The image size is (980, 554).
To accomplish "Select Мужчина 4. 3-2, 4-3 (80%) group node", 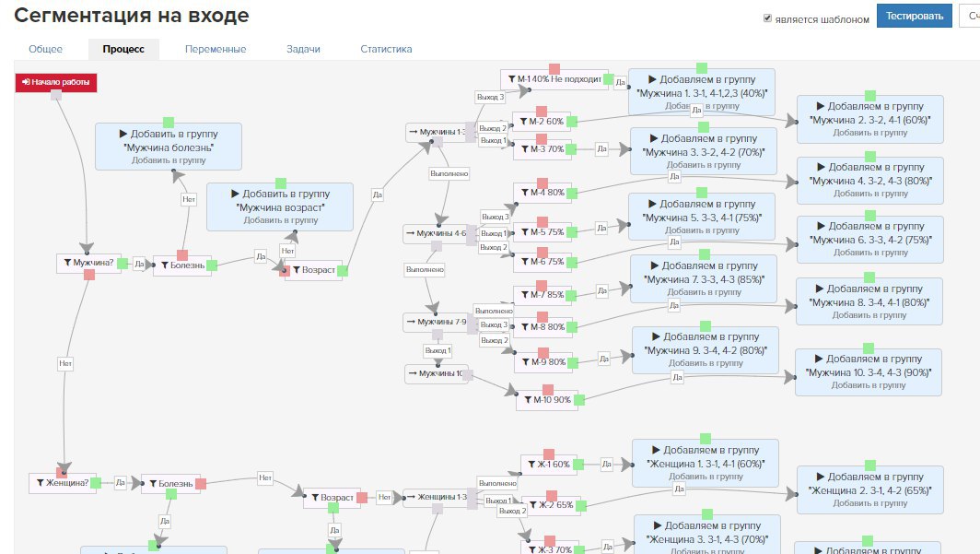I will 870,180.
